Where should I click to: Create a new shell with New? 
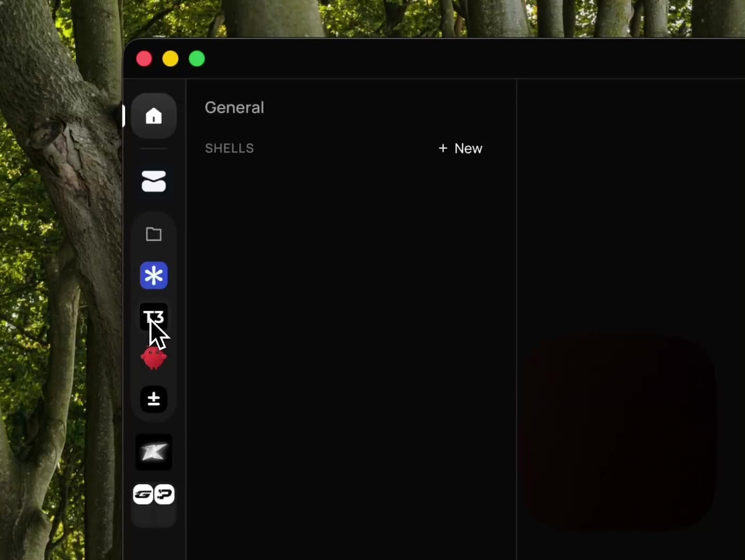(x=467, y=148)
